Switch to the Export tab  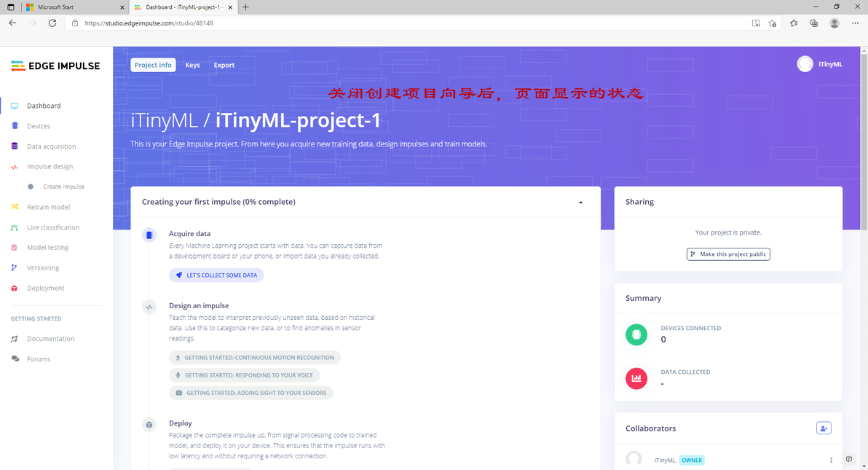click(x=224, y=65)
